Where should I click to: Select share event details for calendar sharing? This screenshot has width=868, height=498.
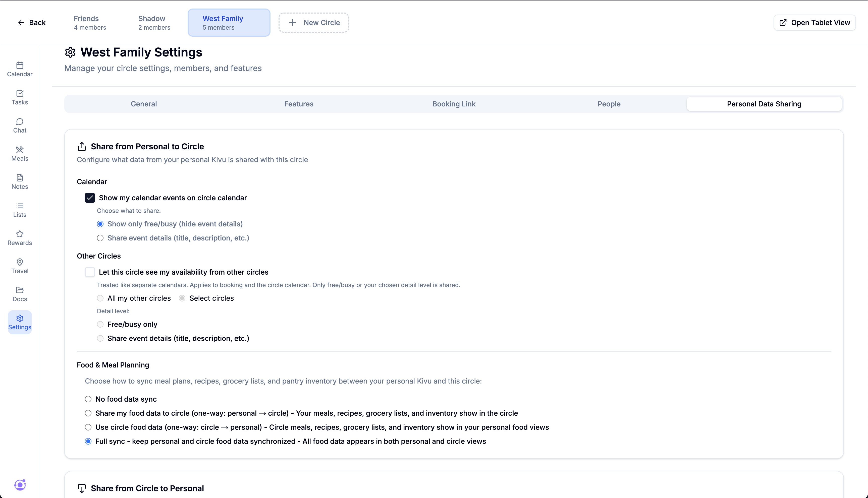(100, 238)
